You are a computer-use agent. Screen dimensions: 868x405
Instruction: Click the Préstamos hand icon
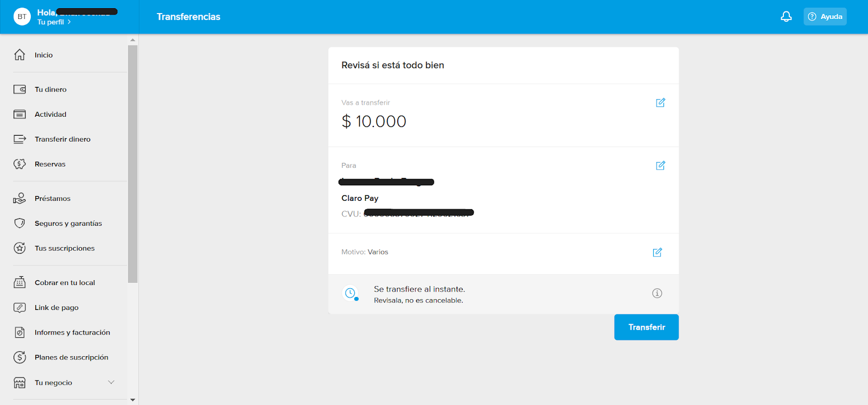click(x=20, y=199)
